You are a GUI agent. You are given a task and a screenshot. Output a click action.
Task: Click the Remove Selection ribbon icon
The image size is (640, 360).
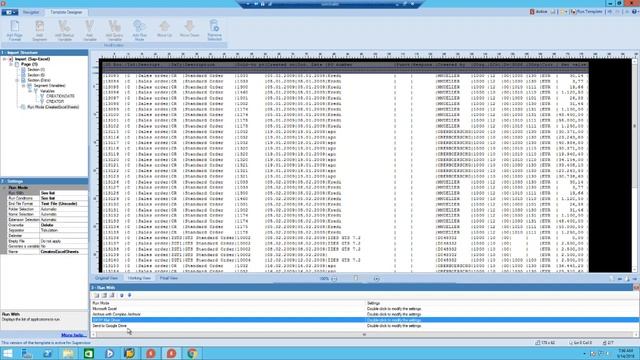tap(214, 31)
